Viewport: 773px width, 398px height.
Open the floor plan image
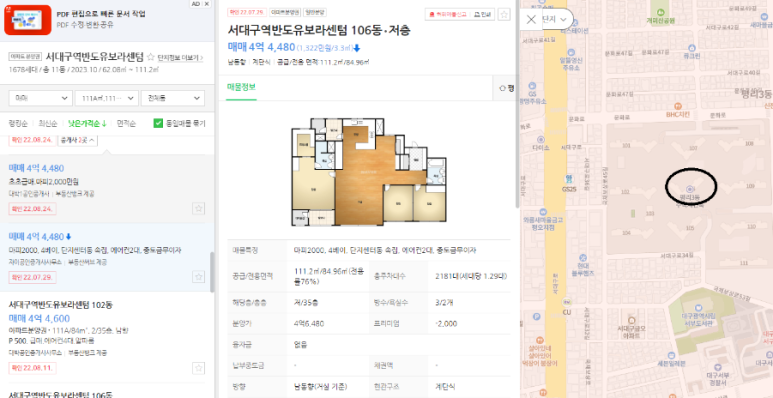(369, 172)
